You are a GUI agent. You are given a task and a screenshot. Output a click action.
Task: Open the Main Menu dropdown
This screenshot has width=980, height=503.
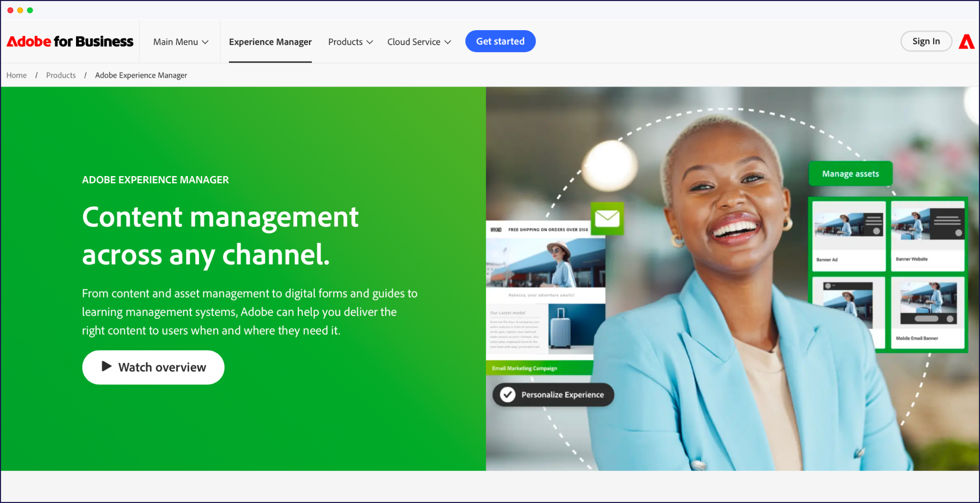click(x=180, y=42)
